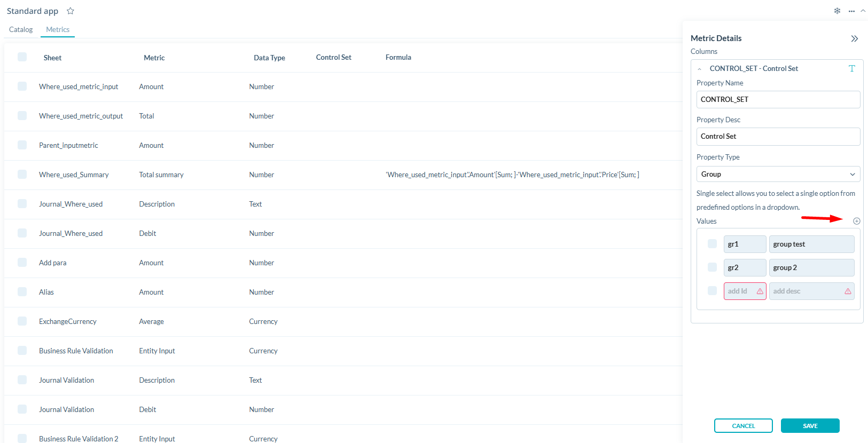Check the select-all checkbox in table header
868x443 pixels.
pyautogui.click(x=22, y=57)
